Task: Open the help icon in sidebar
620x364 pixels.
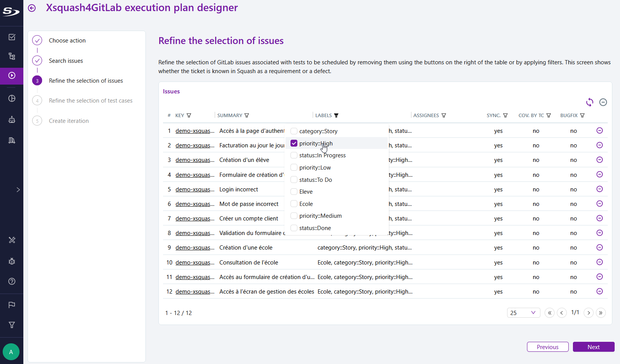Action: (12, 281)
